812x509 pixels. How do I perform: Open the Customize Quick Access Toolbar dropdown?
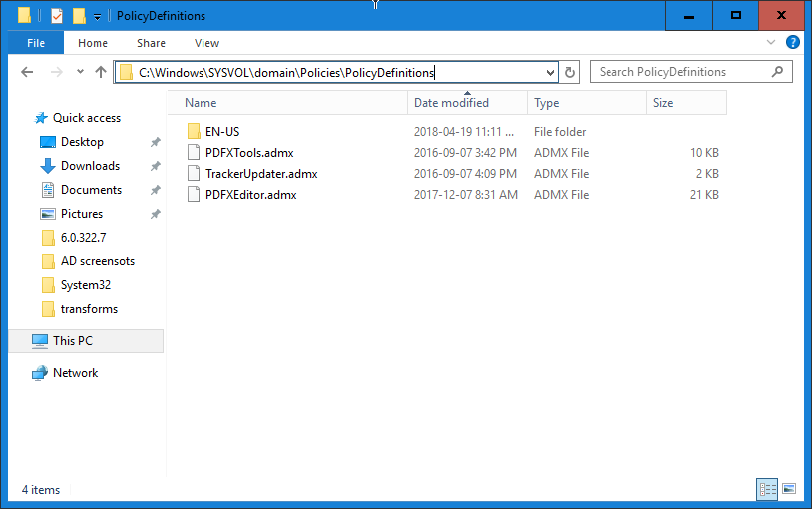tap(97, 17)
